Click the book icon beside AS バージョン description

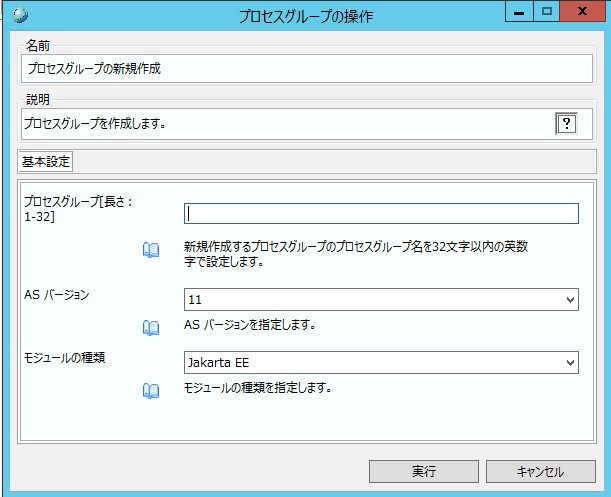151,326
